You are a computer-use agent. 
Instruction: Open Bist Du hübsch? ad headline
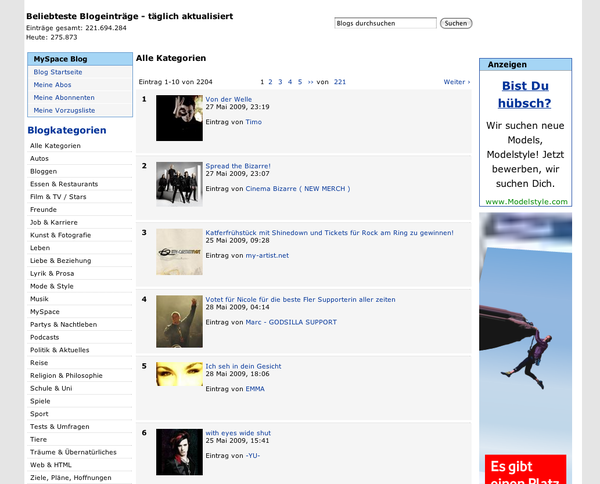(525, 95)
